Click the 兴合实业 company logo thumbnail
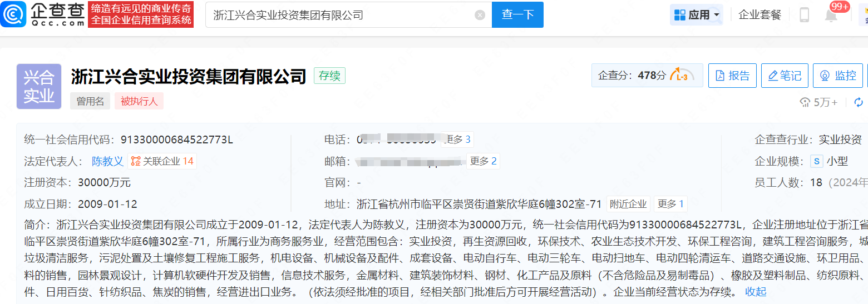868x304 pixels. point(39,86)
